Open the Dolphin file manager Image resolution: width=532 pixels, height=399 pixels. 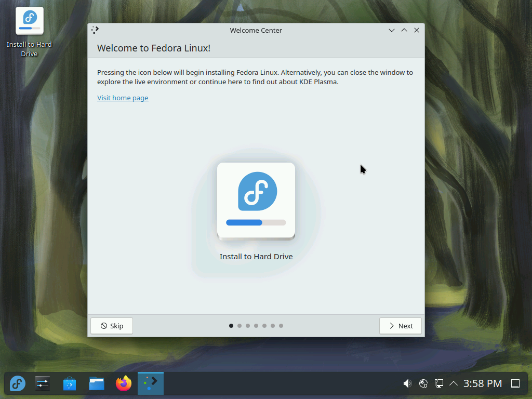click(97, 384)
